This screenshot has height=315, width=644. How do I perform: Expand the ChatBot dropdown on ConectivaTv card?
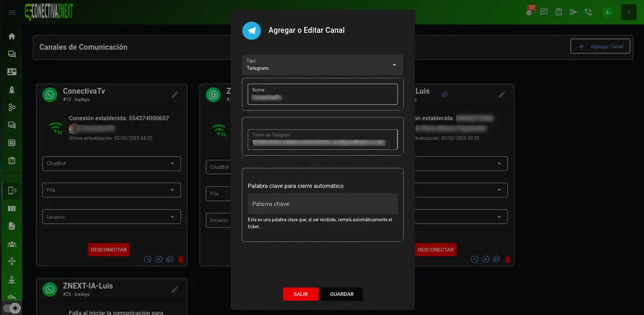point(111,164)
